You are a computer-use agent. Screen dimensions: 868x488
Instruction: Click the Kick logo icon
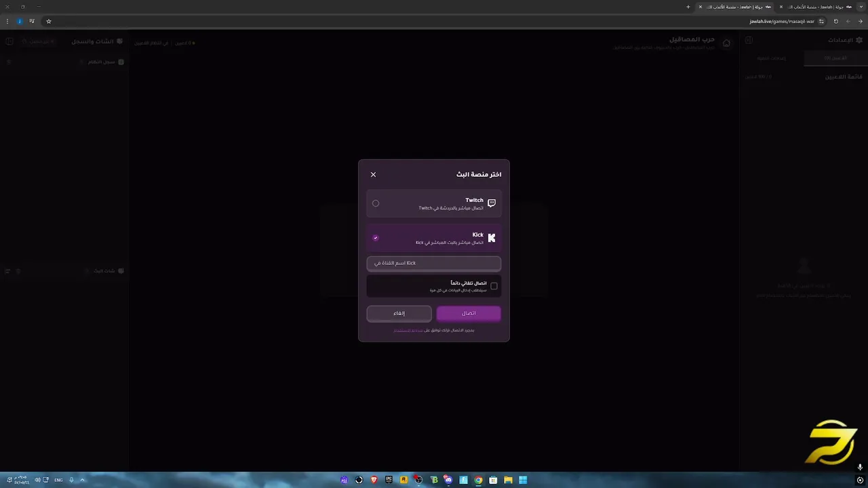[x=492, y=238]
